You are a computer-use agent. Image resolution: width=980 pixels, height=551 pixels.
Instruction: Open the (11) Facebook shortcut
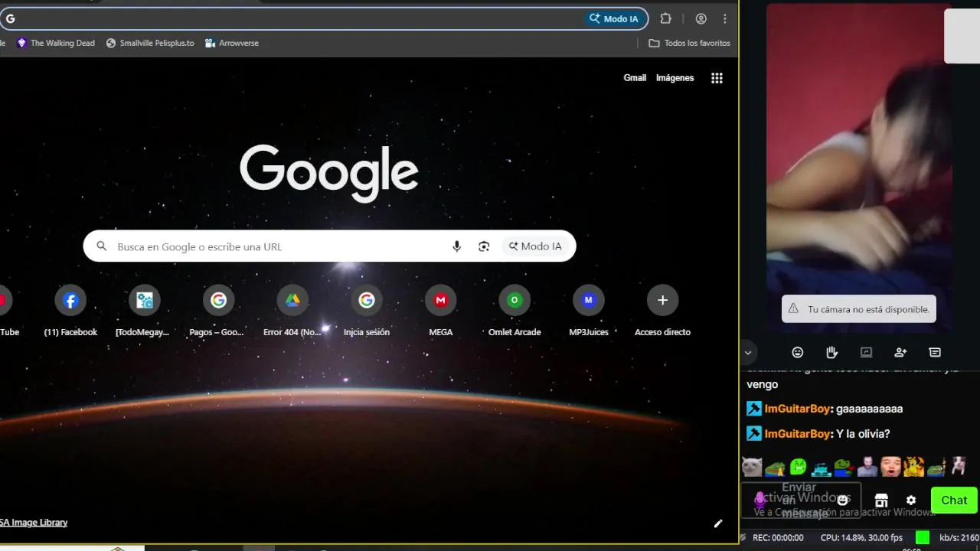coord(70,311)
